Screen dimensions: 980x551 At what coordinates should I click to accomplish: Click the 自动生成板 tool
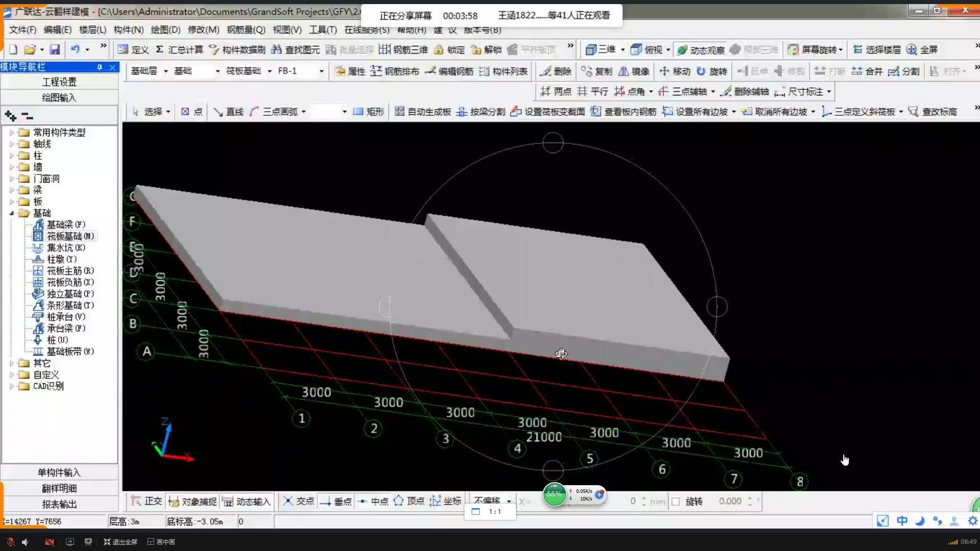point(423,112)
